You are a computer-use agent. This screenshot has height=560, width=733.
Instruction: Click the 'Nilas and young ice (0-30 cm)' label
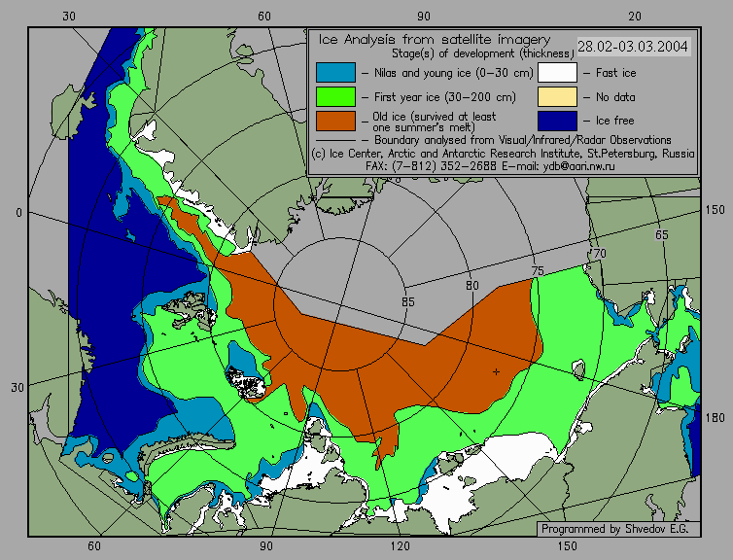point(453,73)
